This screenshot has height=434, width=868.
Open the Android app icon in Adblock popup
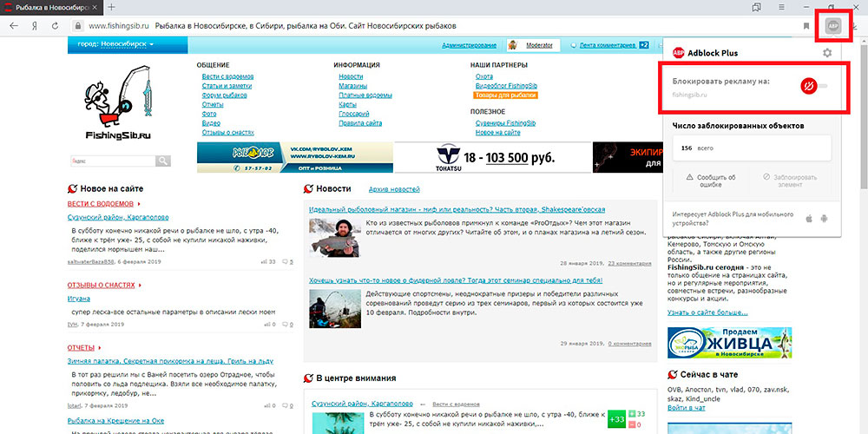[x=825, y=217]
